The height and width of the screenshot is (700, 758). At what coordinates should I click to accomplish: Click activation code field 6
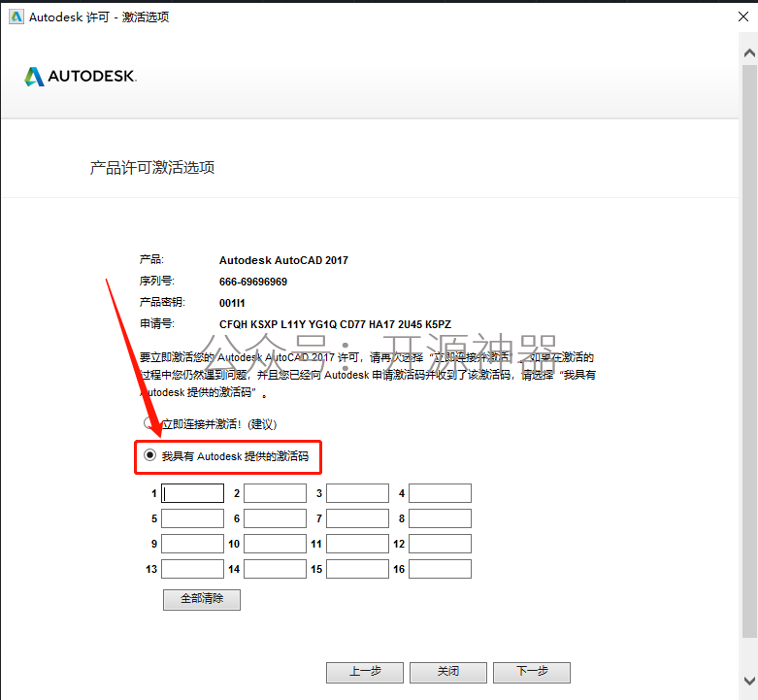tap(275, 518)
